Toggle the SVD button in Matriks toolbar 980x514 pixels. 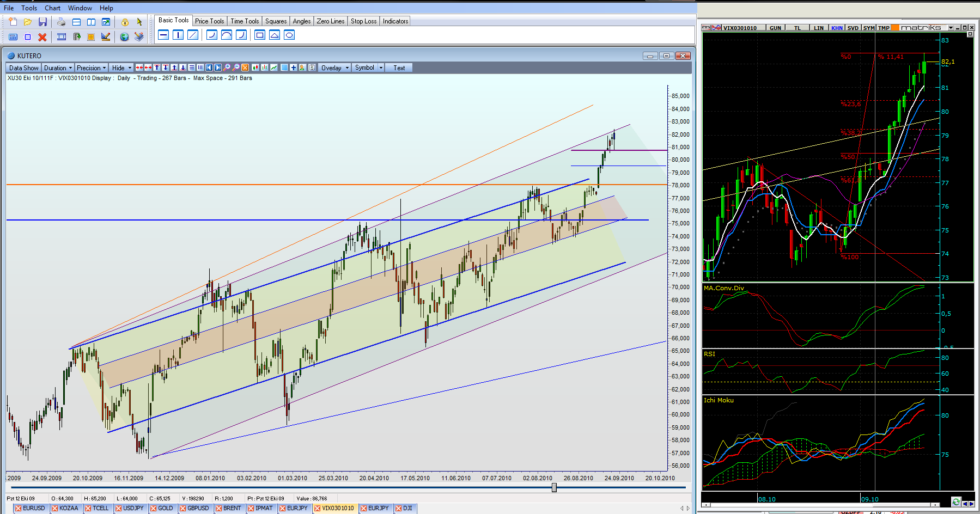tap(853, 28)
